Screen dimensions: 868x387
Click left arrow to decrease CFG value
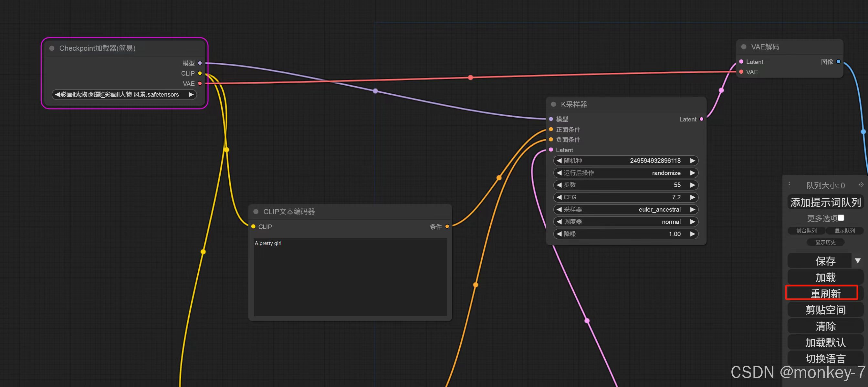559,197
